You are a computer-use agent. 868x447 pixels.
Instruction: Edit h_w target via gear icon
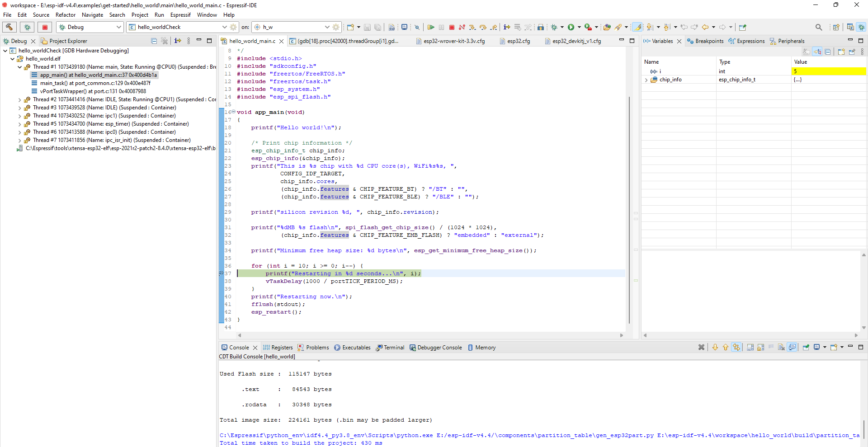(336, 27)
